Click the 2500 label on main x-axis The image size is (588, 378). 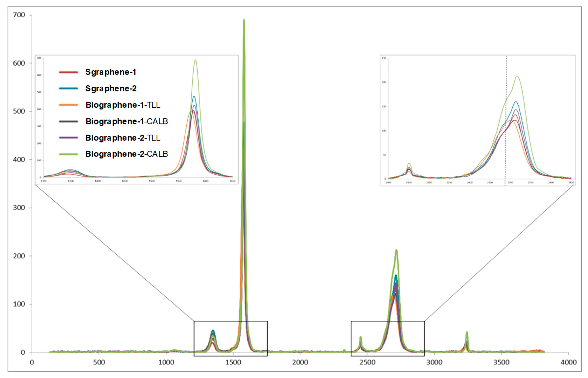click(367, 362)
